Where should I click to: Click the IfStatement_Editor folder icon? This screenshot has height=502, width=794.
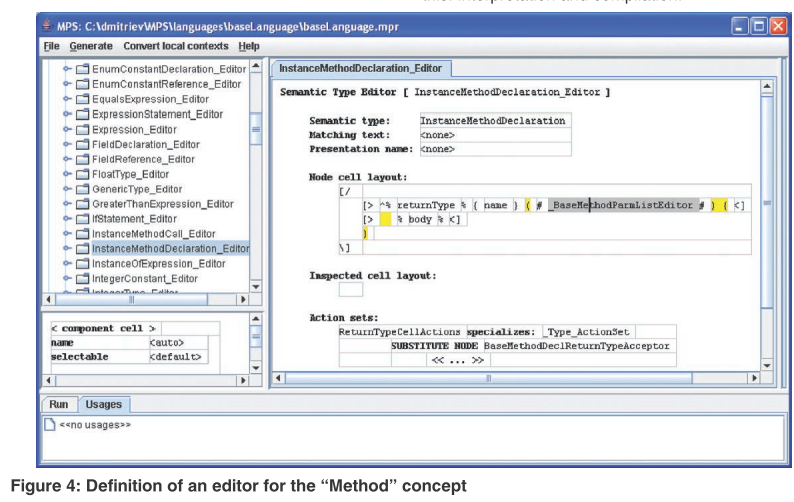tap(83, 219)
